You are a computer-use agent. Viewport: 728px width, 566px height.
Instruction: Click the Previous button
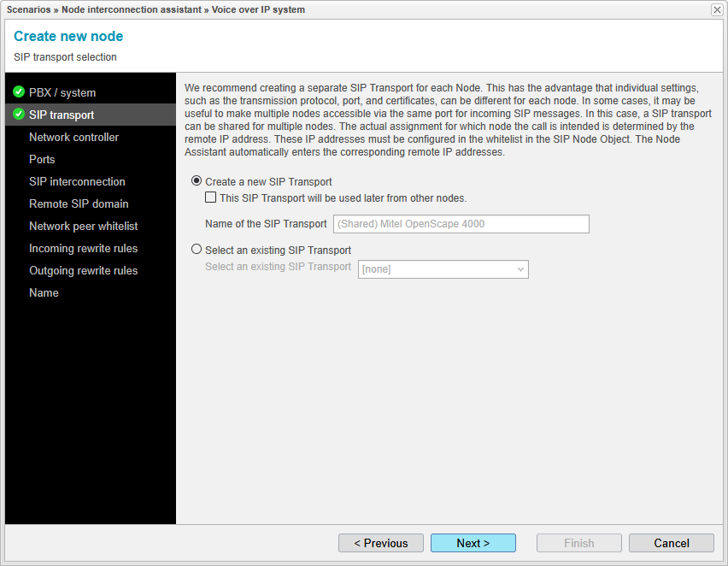pos(380,543)
